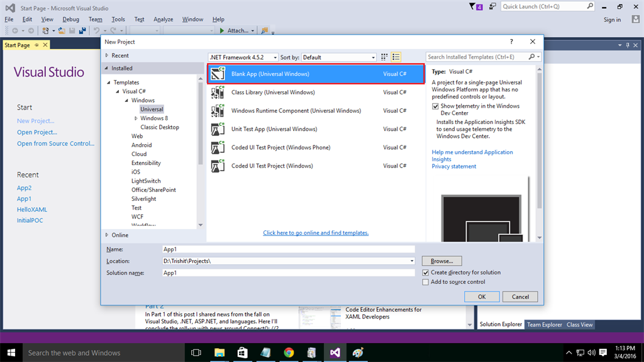Uncheck Show telemetry in Windows Dev Center
644x362 pixels.
435,106
